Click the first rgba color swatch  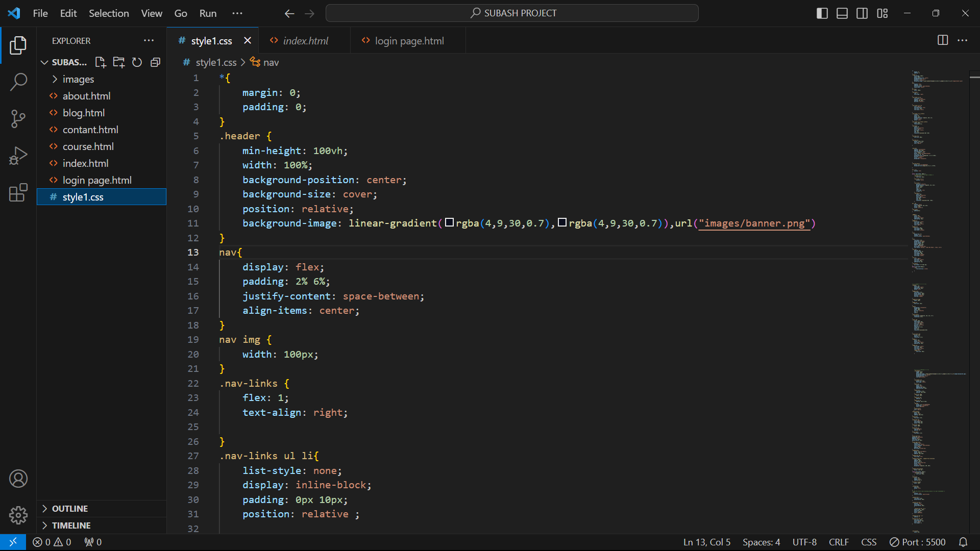coord(449,222)
